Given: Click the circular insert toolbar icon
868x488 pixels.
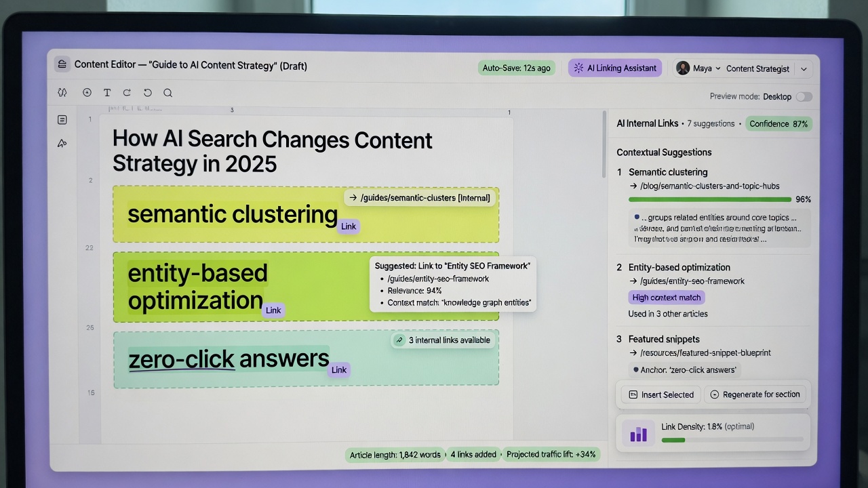Looking at the screenshot, I should point(87,93).
